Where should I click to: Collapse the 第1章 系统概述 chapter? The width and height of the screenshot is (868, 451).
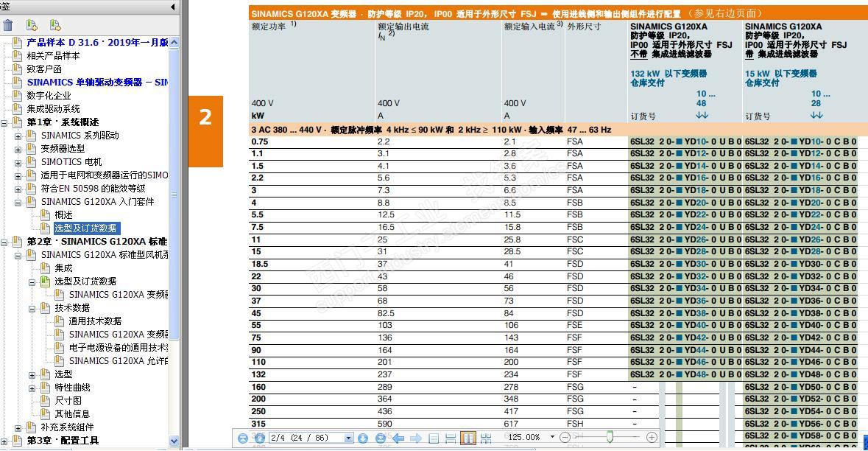tap(4, 122)
